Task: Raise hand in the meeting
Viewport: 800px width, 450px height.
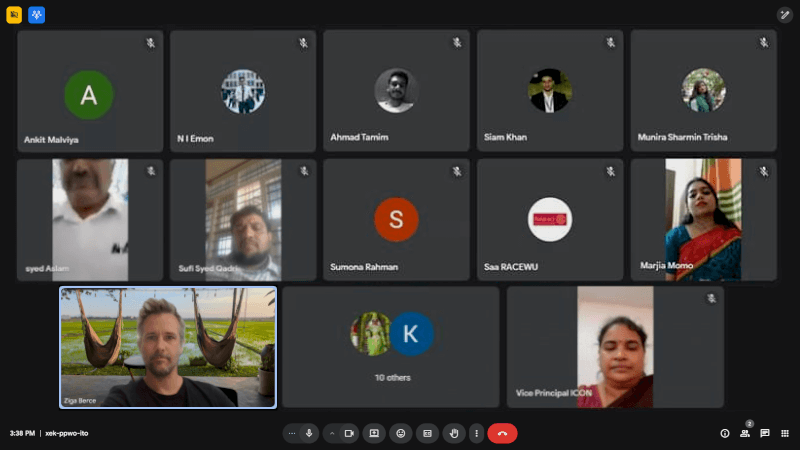Action: [454, 433]
